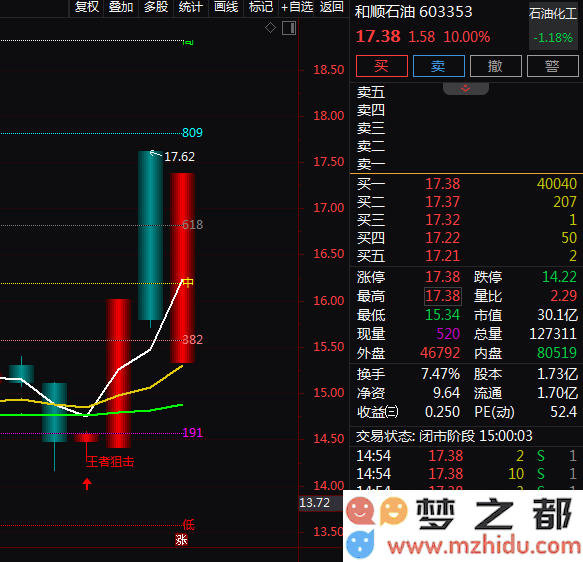Click the 618 Fibonacci level label

[193, 225]
